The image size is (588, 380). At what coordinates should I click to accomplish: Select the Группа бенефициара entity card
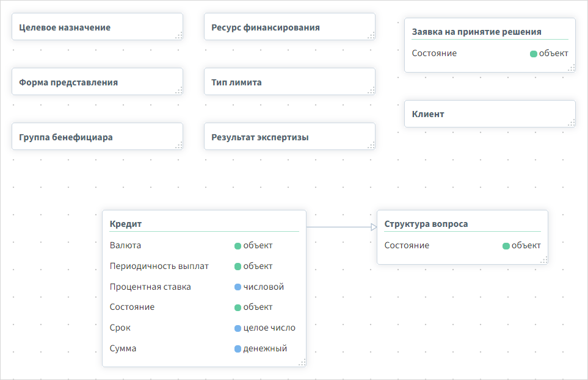(97, 137)
